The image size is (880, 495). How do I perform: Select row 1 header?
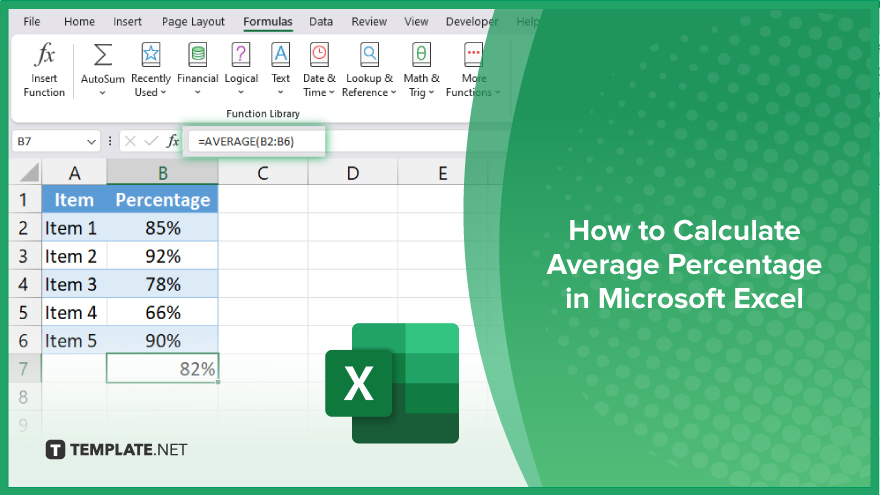tap(25, 200)
